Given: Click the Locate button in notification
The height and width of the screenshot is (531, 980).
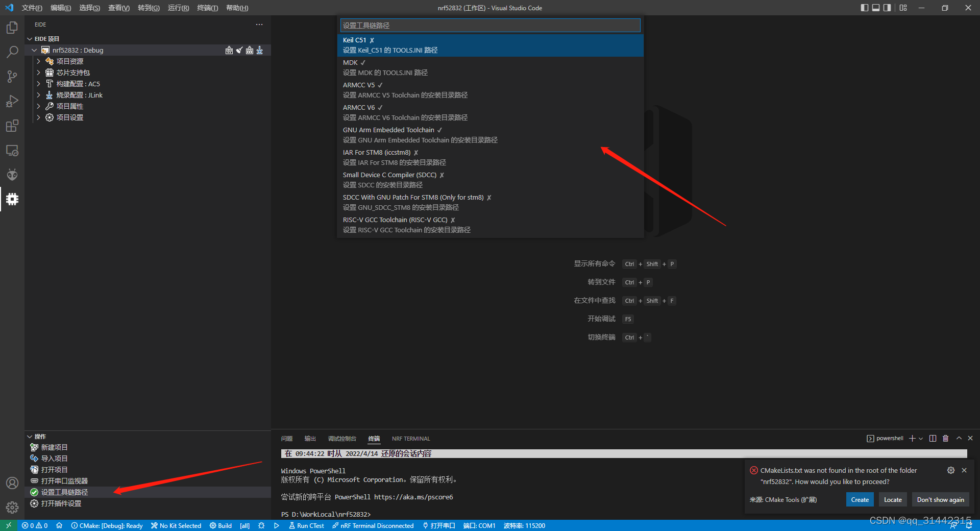Looking at the screenshot, I should (893, 500).
